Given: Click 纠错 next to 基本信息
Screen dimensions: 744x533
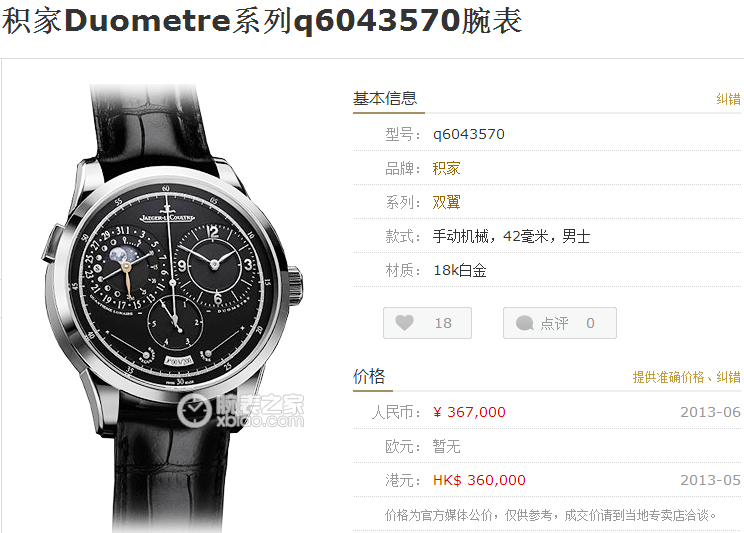Looking at the screenshot, I should pos(728,99).
